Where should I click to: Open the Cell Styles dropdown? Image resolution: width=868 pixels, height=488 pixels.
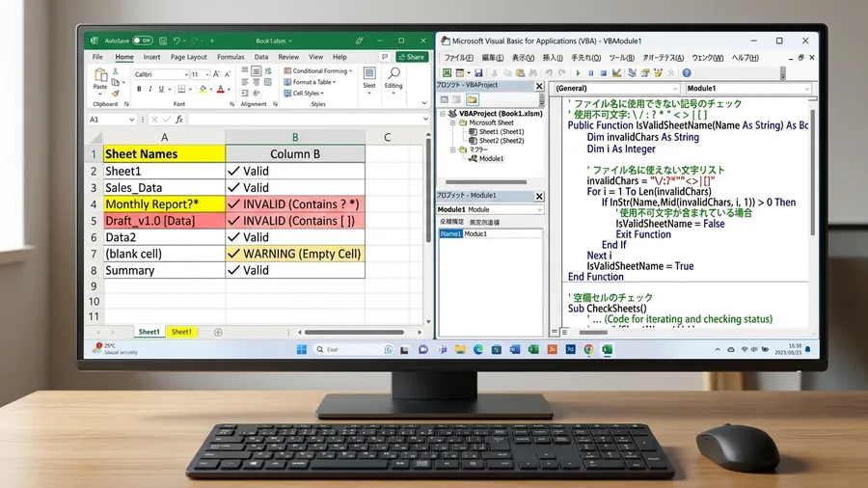click(304, 93)
